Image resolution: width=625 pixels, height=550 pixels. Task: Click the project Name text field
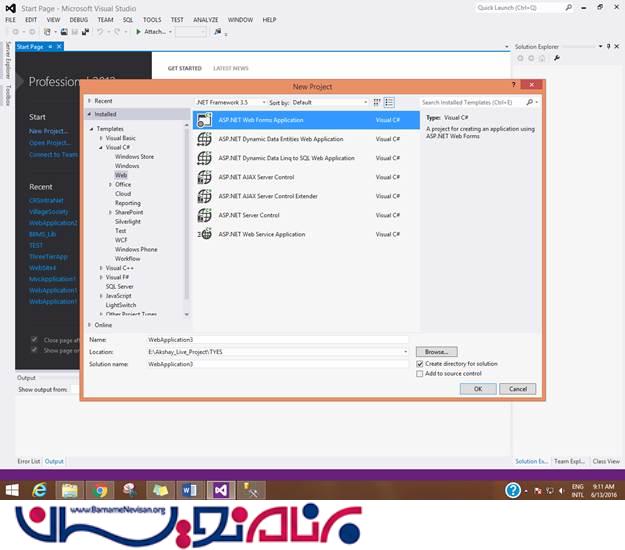(x=276, y=340)
